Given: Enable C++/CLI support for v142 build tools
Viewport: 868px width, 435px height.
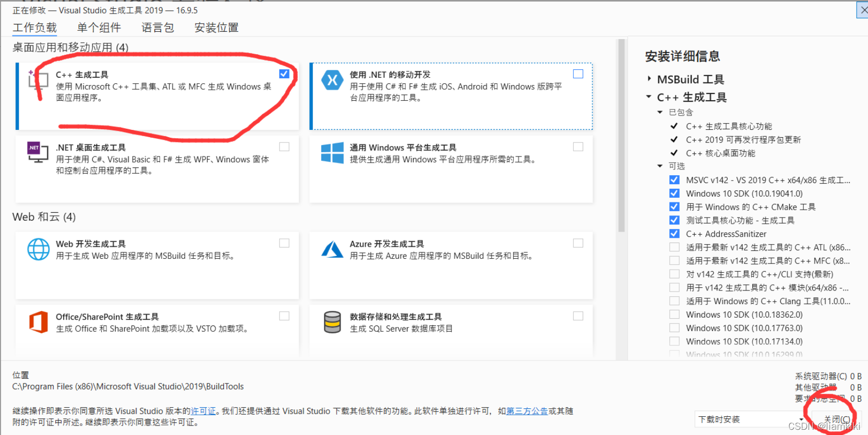Looking at the screenshot, I should coord(674,274).
